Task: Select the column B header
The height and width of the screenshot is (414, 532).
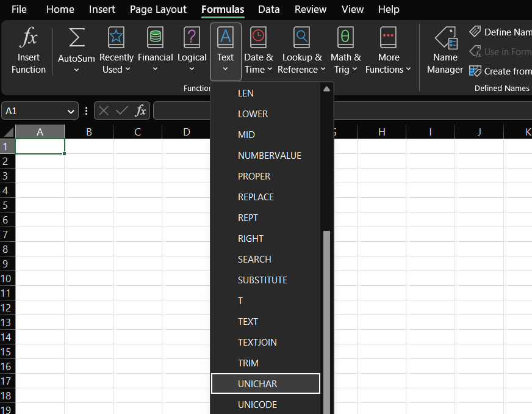Action: point(89,131)
